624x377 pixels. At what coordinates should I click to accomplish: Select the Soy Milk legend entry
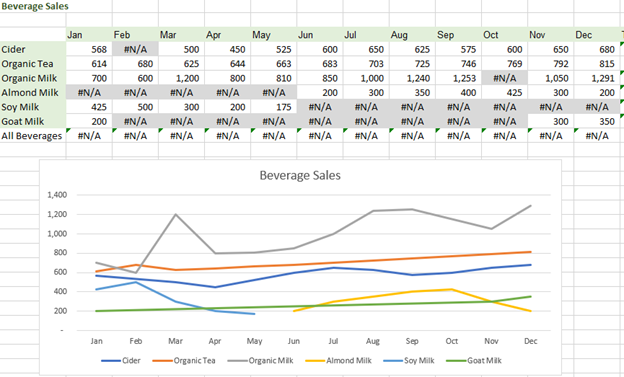click(409, 360)
